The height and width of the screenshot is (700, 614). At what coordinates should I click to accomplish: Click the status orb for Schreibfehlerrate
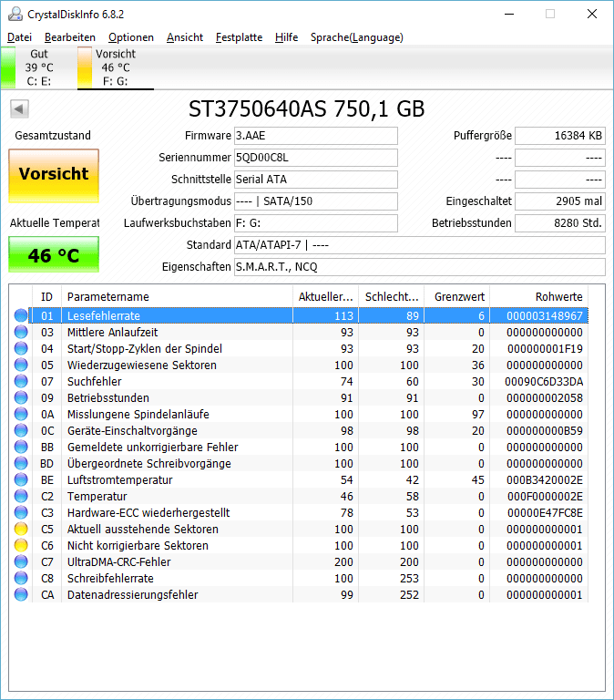click(x=21, y=578)
